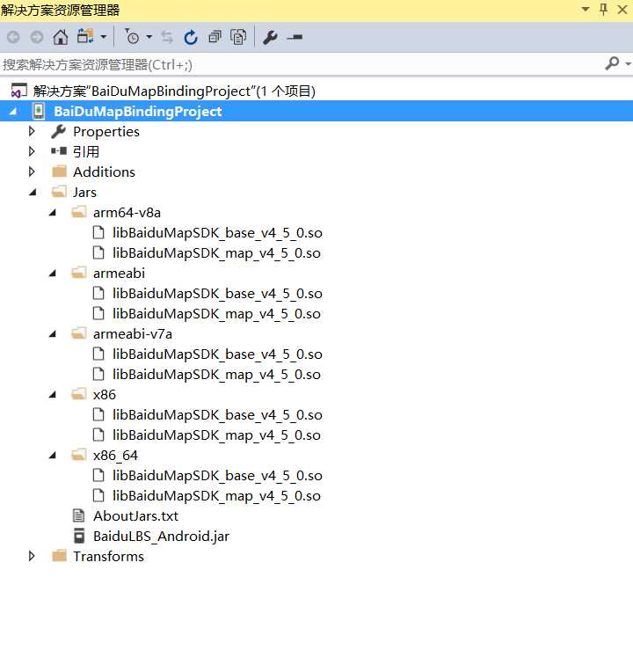Screen dimensions: 633x672
Task: Click the Visual Studio solution icon
Action: [18, 91]
